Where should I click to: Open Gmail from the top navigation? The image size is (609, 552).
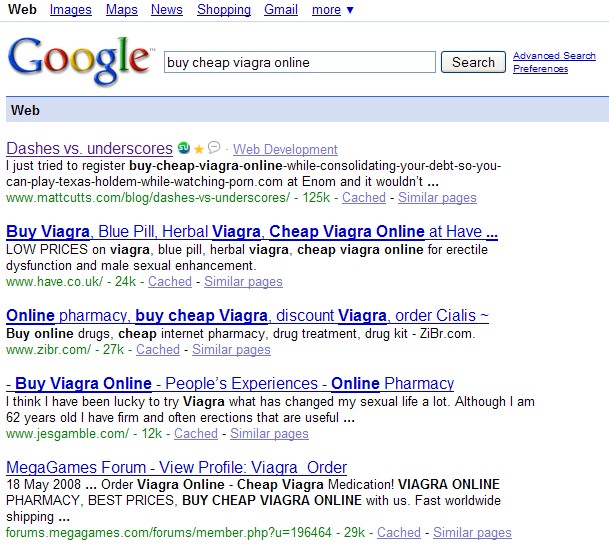point(281,9)
